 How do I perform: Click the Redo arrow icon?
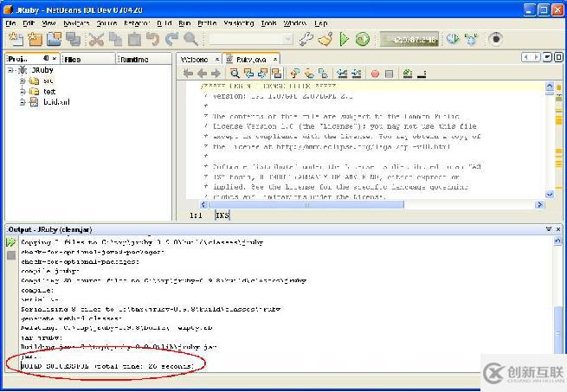click(x=172, y=39)
